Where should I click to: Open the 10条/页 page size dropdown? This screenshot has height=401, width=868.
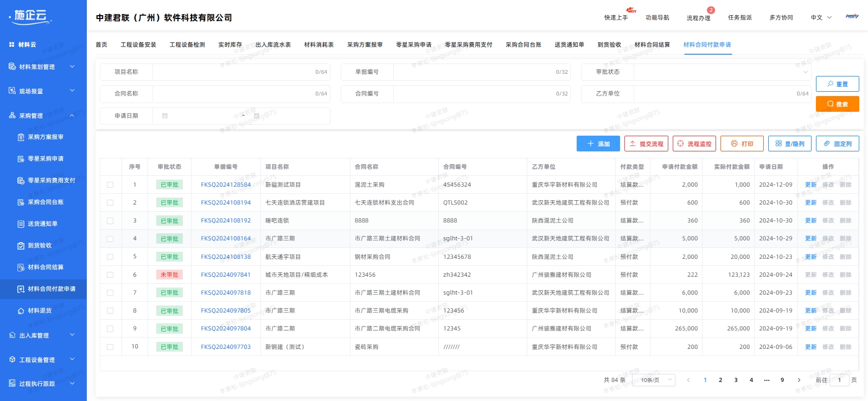click(654, 380)
